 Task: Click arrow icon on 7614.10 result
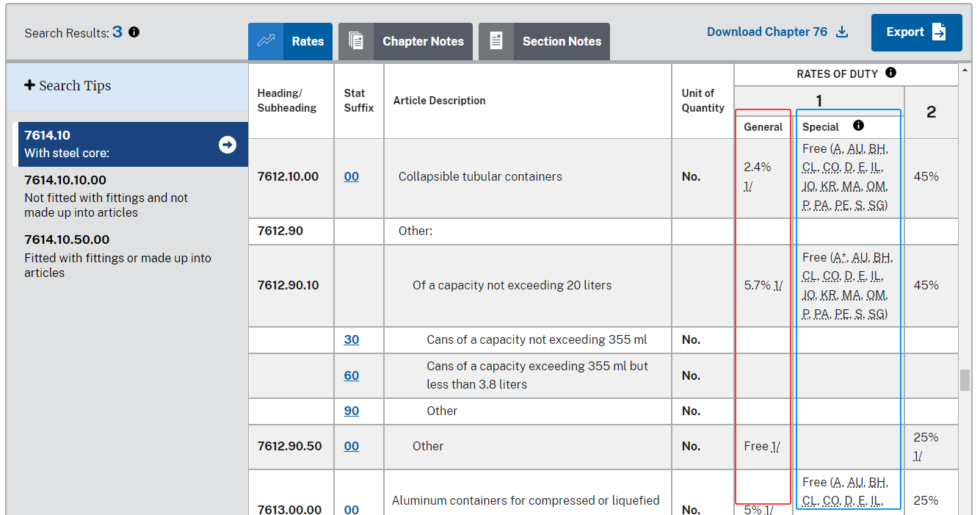click(x=228, y=145)
